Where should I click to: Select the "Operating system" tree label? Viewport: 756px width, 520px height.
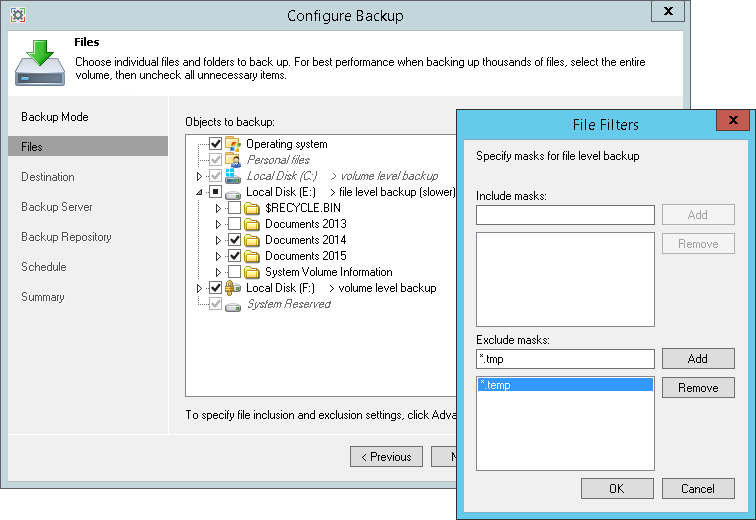pos(286,144)
